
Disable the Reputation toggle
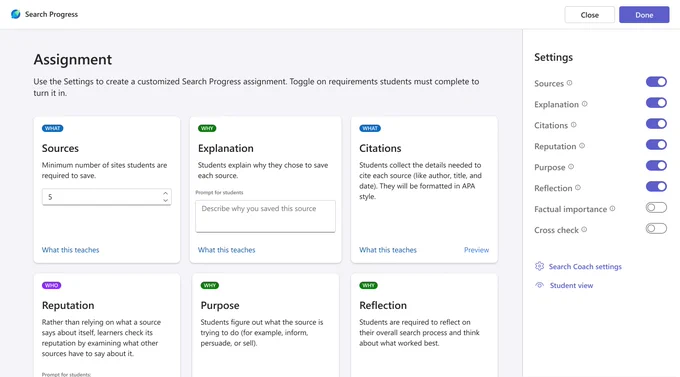point(656,144)
